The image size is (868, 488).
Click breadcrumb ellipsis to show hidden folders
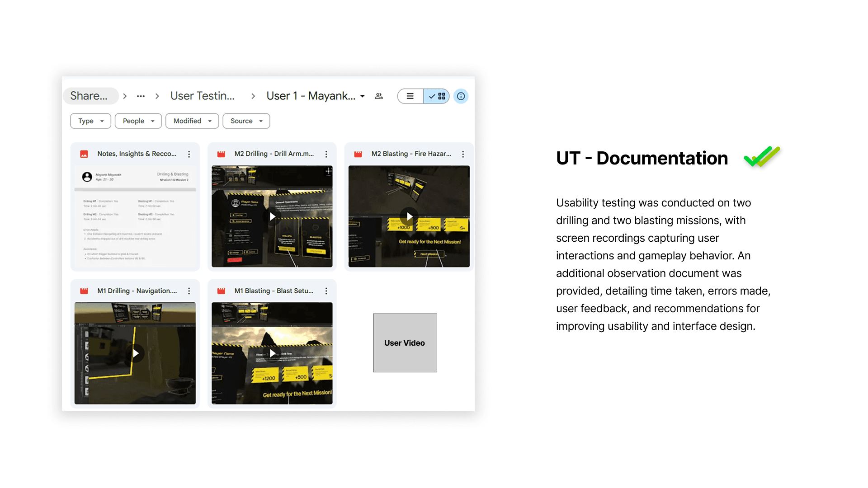(141, 96)
